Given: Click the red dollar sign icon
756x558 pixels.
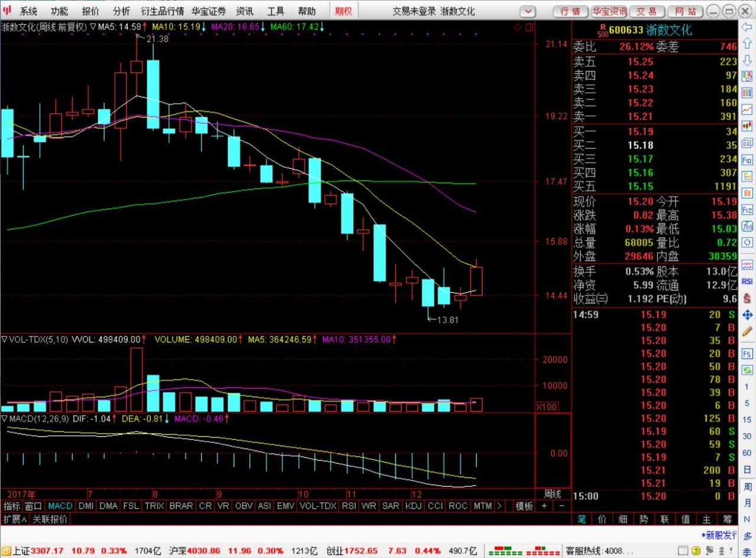Looking at the screenshot, I should (x=747, y=298).
